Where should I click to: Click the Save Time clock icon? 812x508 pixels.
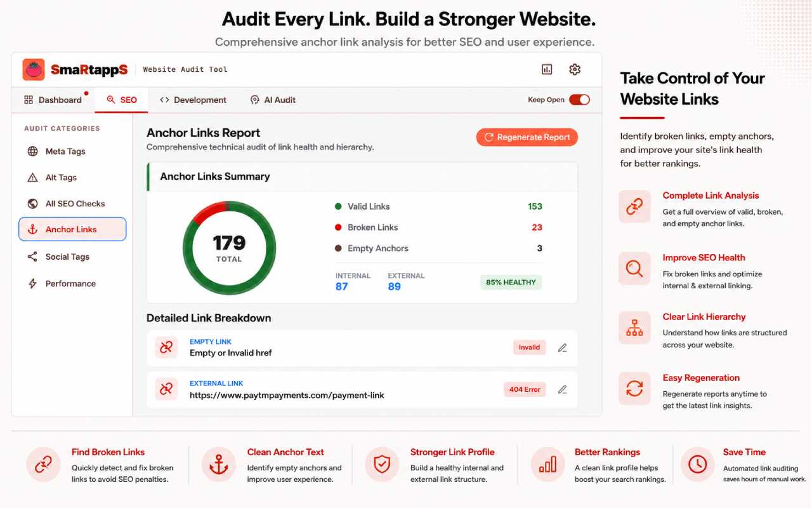(x=697, y=465)
